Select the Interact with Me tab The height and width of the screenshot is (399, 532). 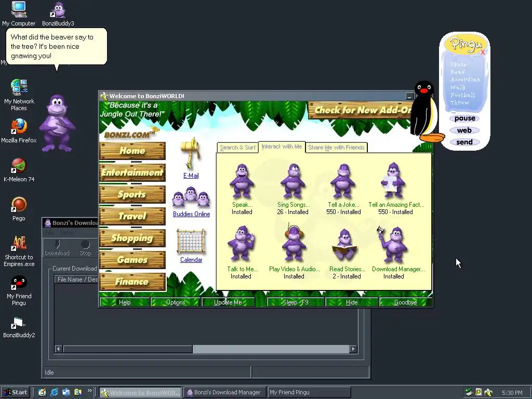click(x=282, y=147)
